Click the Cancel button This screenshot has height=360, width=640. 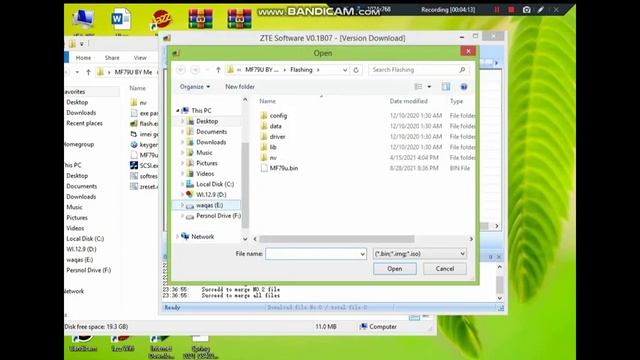pyautogui.click(x=444, y=269)
